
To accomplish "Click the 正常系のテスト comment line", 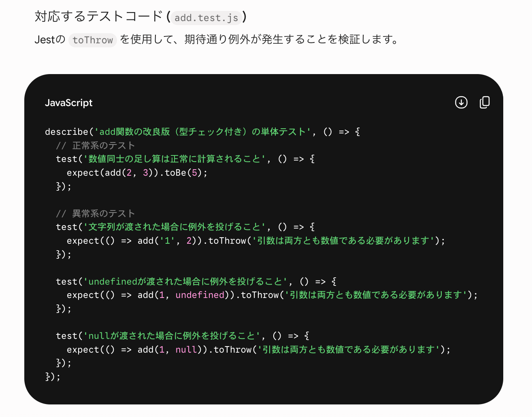I will click(x=95, y=146).
